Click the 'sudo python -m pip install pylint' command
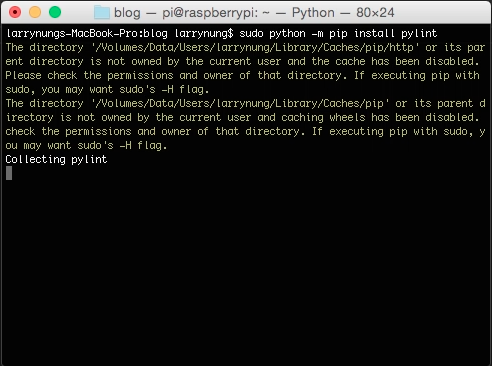The image size is (492, 366). click(x=338, y=33)
